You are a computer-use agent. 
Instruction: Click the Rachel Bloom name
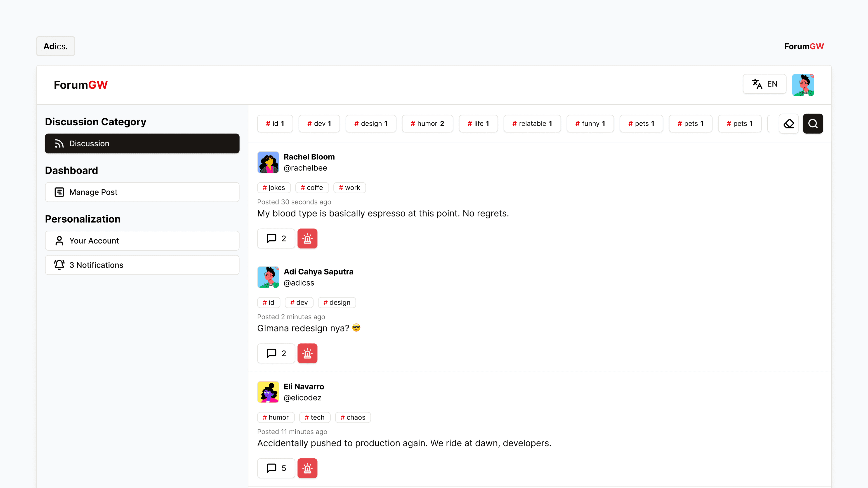click(309, 157)
